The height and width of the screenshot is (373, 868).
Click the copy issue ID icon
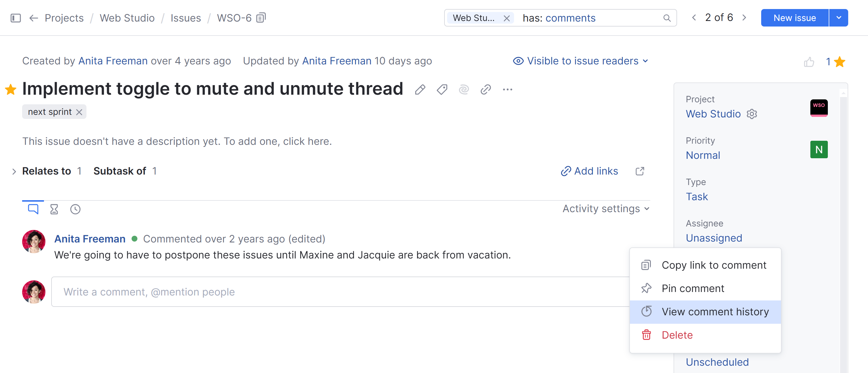point(261,17)
